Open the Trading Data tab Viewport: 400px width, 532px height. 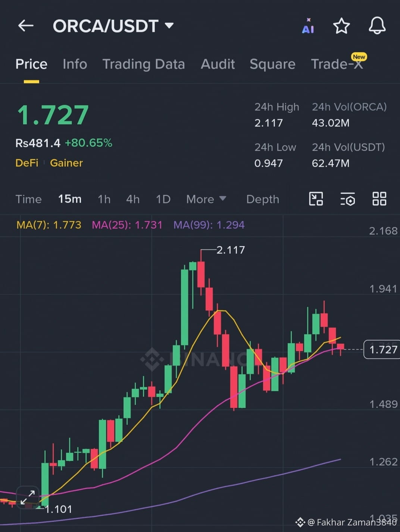pos(144,64)
